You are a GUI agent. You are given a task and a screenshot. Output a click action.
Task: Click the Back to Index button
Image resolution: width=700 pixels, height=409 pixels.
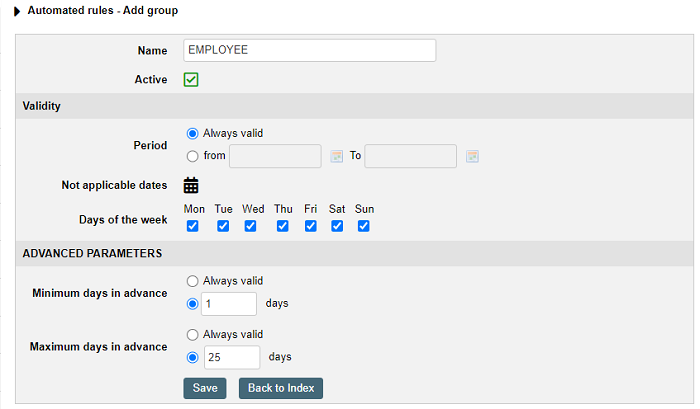(x=281, y=388)
